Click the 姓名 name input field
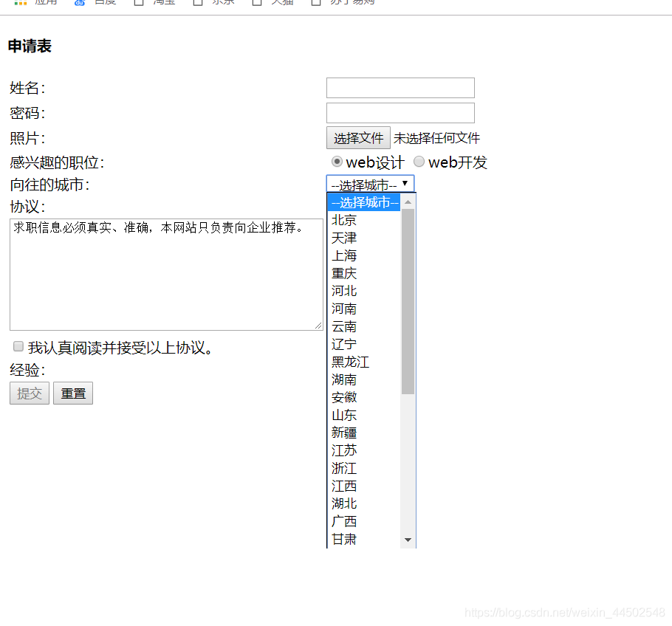 tap(400, 88)
